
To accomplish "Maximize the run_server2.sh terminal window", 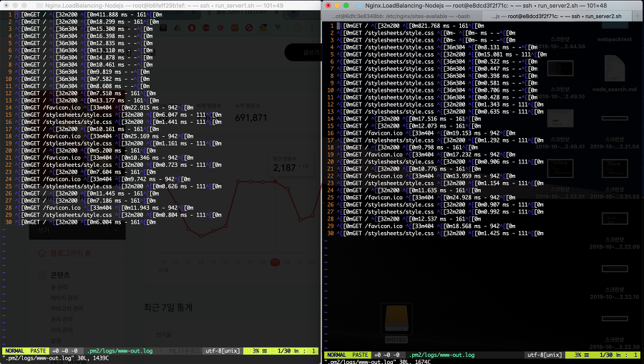I will click(346, 5).
